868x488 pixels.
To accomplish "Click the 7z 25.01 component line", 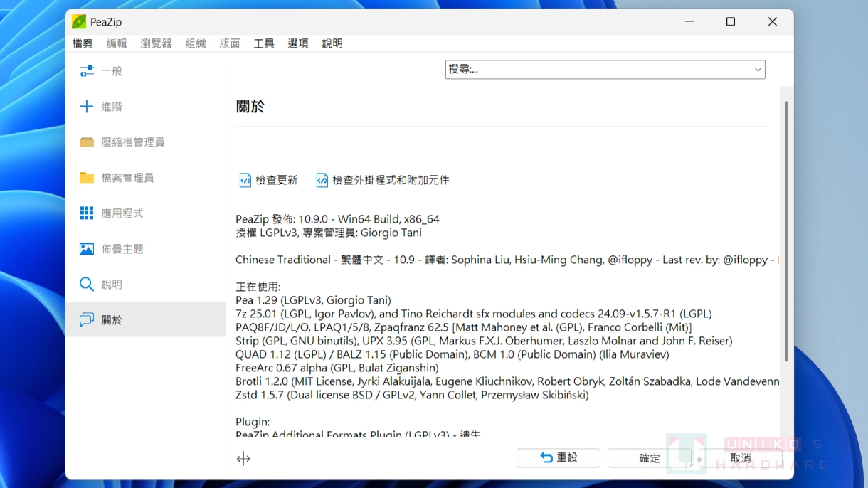I will click(x=474, y=314).
